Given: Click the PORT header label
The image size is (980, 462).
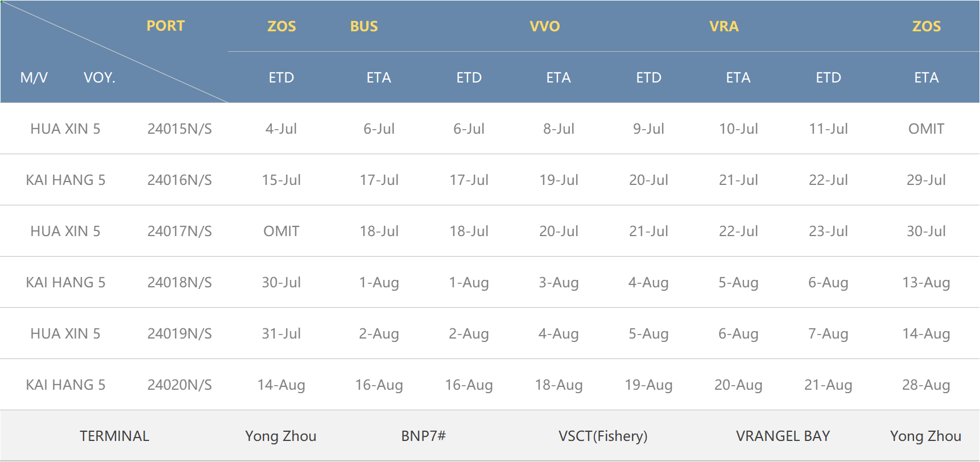Looking at the screenshot, I should [166, 26].
